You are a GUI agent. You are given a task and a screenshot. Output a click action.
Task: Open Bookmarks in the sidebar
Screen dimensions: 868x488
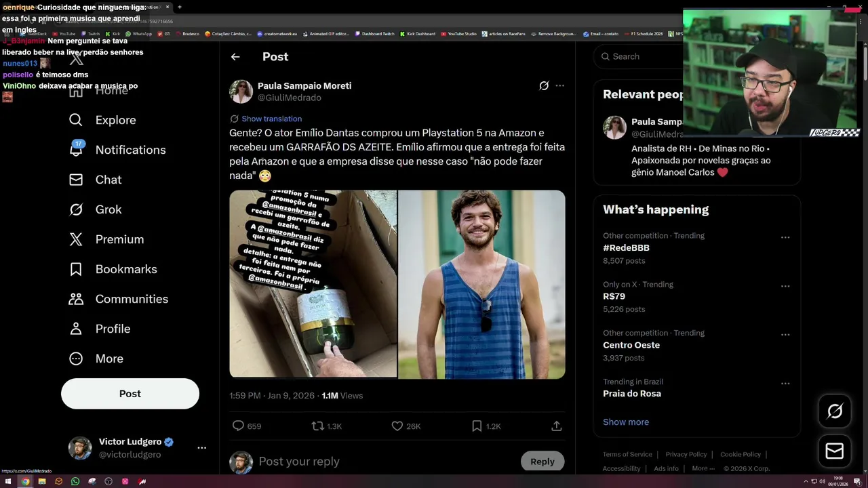click(113, 269)
